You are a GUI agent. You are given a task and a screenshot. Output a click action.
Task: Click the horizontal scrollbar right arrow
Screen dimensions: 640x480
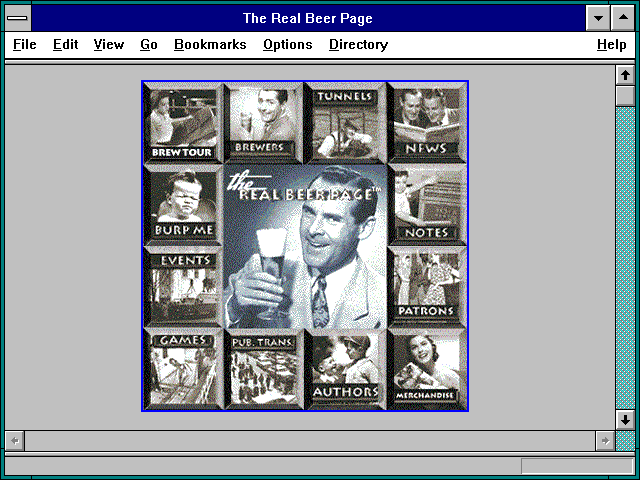[x=605, y=441]
